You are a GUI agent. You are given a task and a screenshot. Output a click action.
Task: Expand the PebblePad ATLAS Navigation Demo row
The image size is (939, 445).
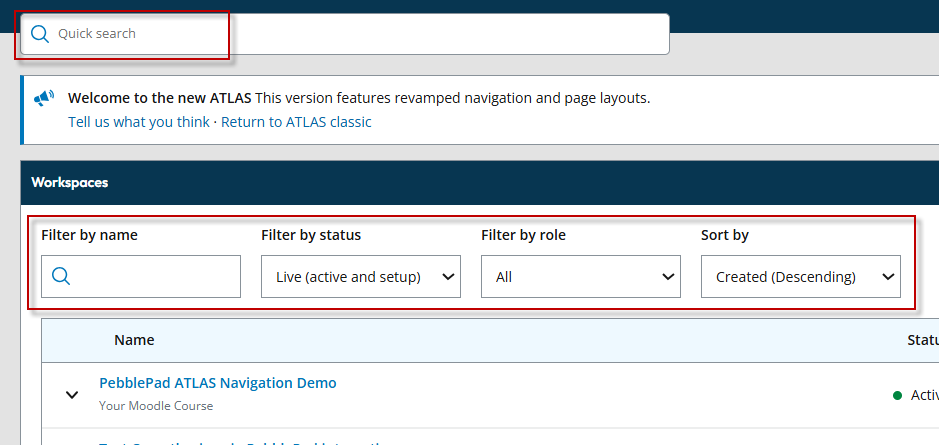coord(72,395)
